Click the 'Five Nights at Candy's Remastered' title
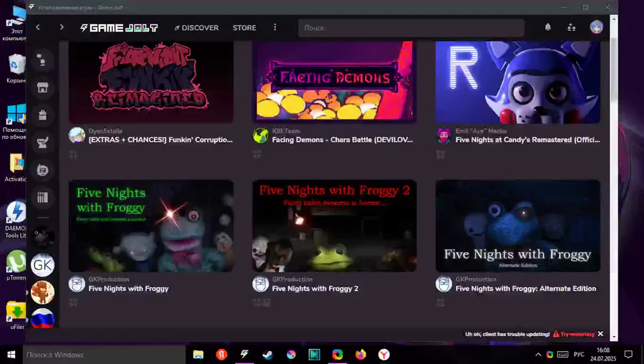This screenshot has width=644, height=364. pyautogui.click(x=527, y=140)
